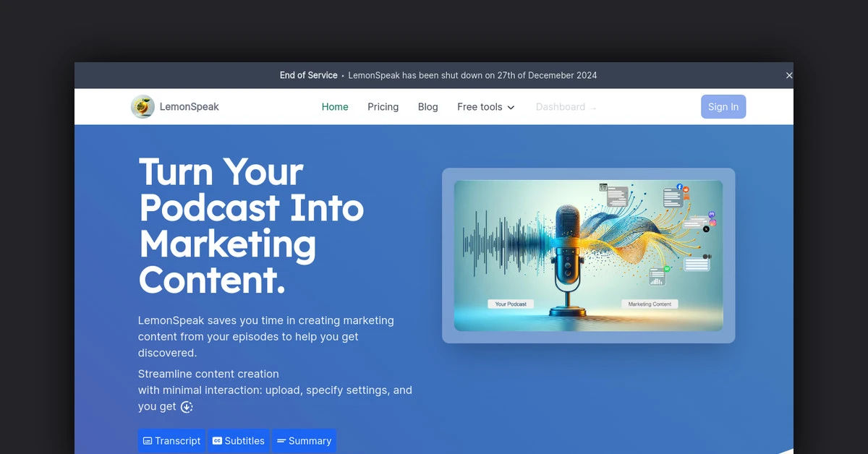Click the Instagram icon in hero image

[712, 223]
